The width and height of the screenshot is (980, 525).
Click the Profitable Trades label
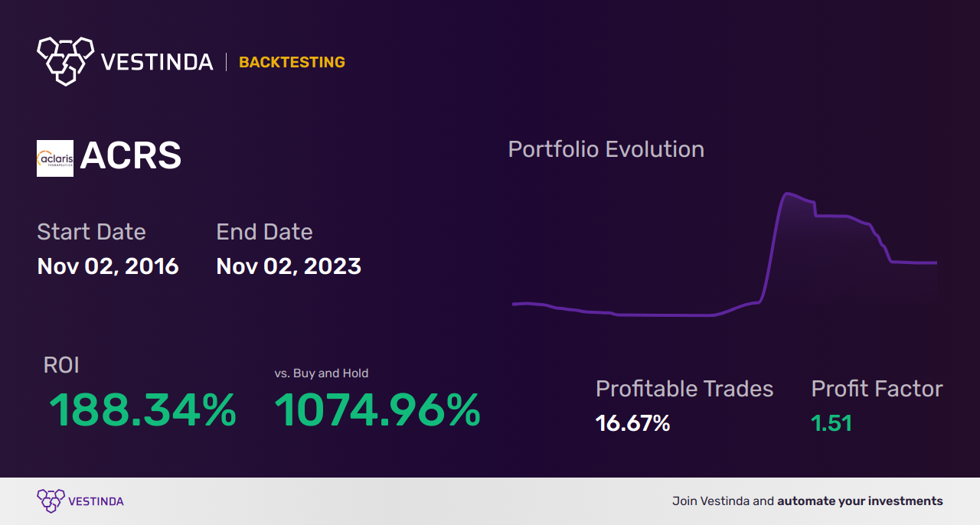pyautogui.click(x=684, y=389)
